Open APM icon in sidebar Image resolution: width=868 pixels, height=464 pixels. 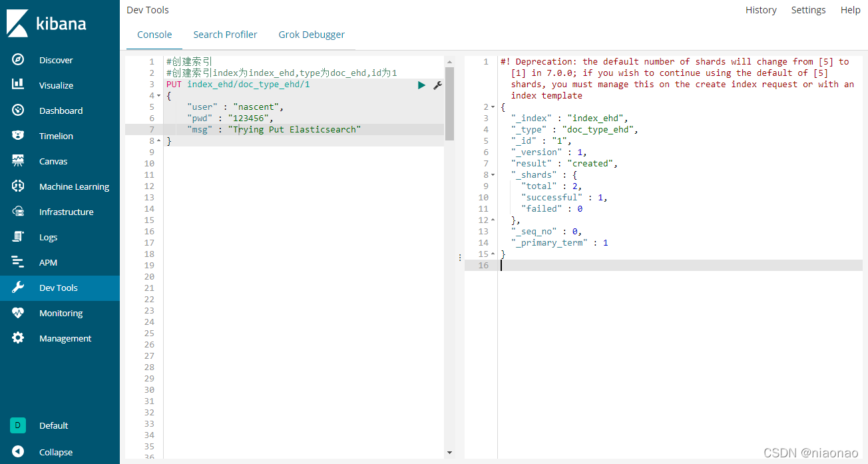click(18, 262)
